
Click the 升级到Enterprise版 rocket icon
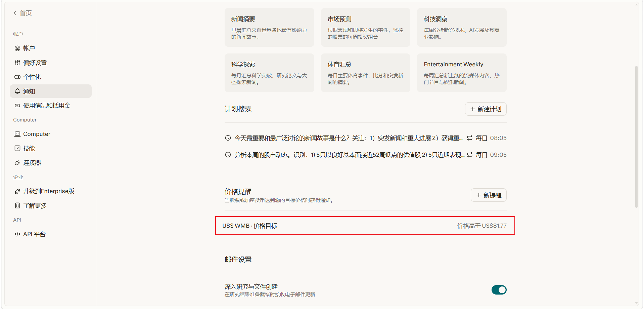point(17,191)
